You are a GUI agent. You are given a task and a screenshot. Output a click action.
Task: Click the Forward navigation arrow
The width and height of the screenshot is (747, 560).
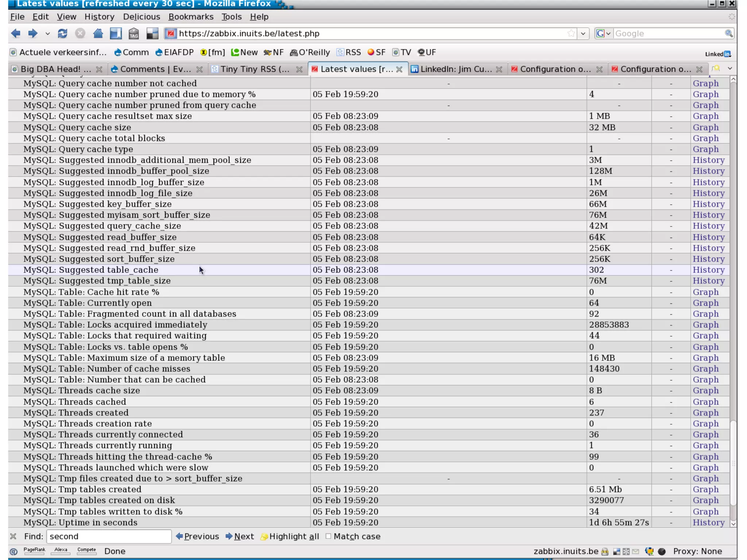[33, 34]
